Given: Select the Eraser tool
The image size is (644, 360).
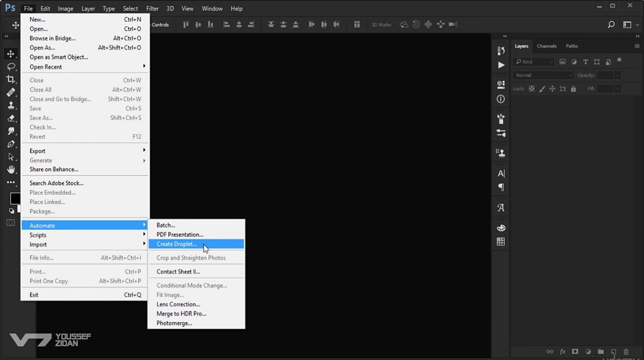Looking at the screenshot, I should click(11, 118).
